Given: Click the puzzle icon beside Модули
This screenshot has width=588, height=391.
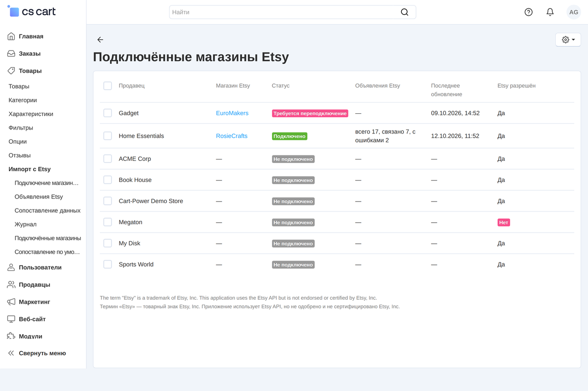Looking at the screenshot, I should (x=11, y=336).
